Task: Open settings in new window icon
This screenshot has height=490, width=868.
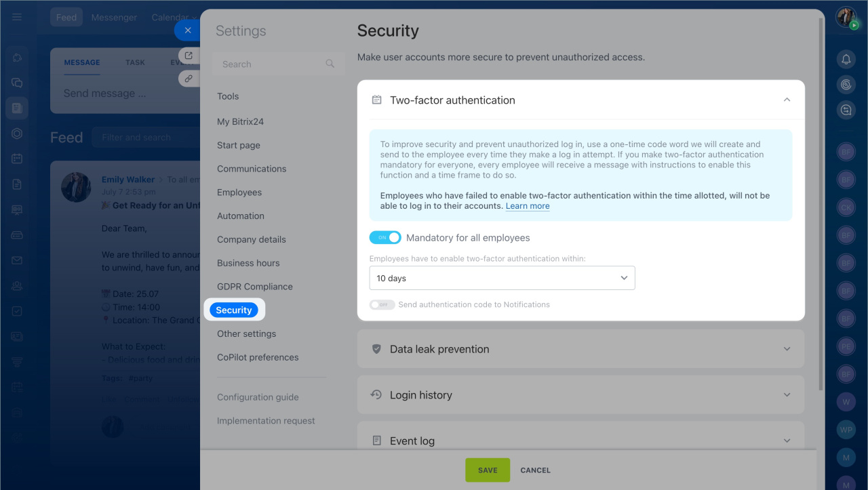Action: pyautogui.click(x=189, y=56)
